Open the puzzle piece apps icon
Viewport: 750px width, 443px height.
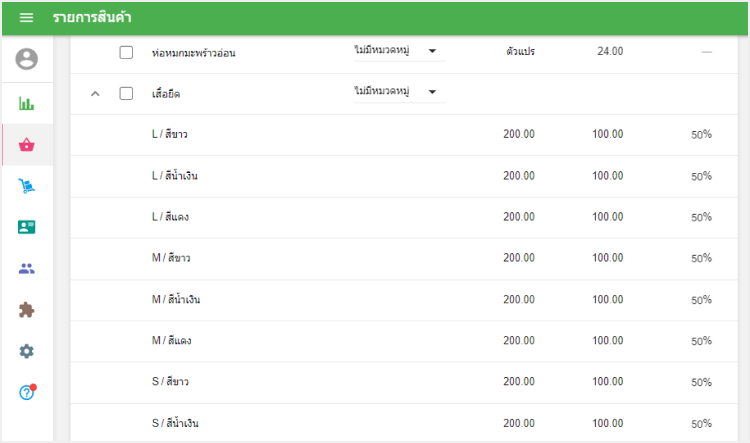[27, 310]
